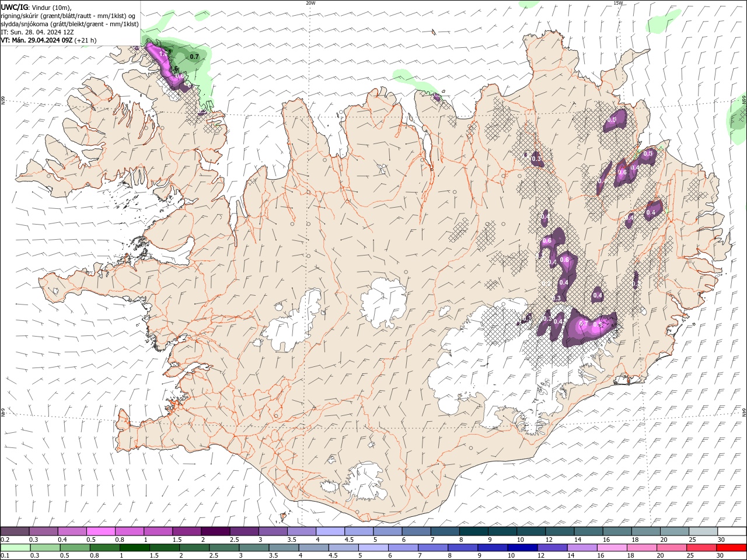
Task: Select the light purple 14 mm rain swatch
Action: [581, 548]
